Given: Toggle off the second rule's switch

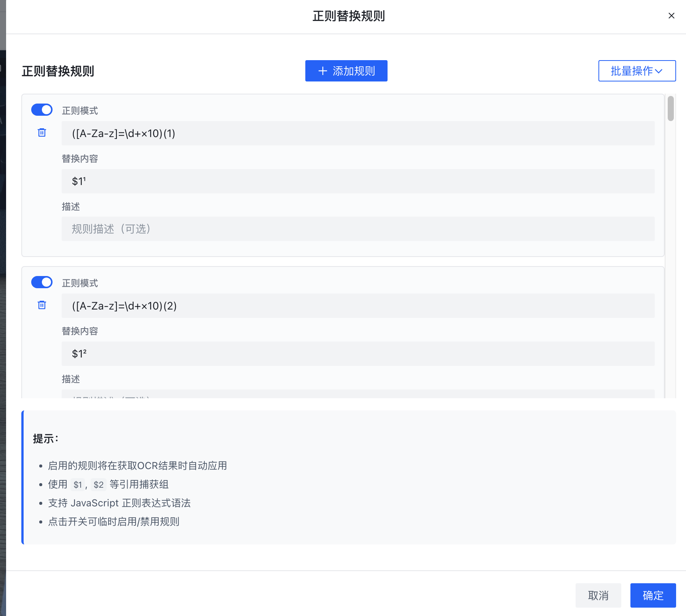Looking at the screenshot, I should pos(42,282).
